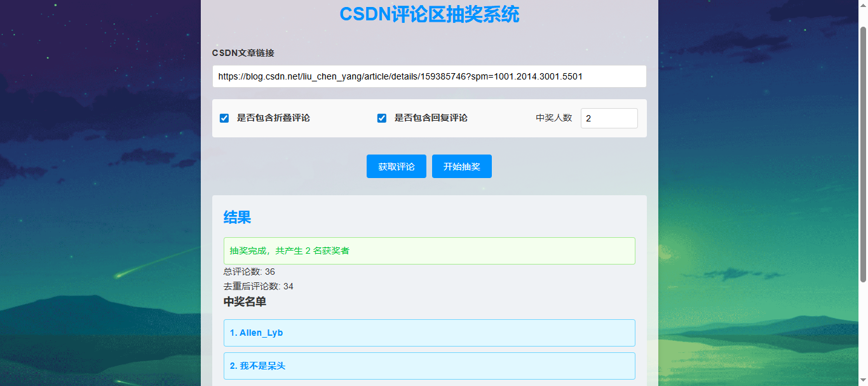Click the 去重后评论数: 34 line
Image resolution: width=868 pixels, height=386 pixels.
click(259, 286)
